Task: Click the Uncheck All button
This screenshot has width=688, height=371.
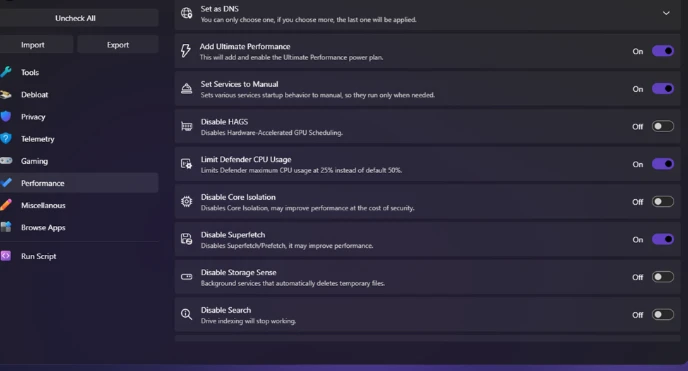Action: pos(75,18)
